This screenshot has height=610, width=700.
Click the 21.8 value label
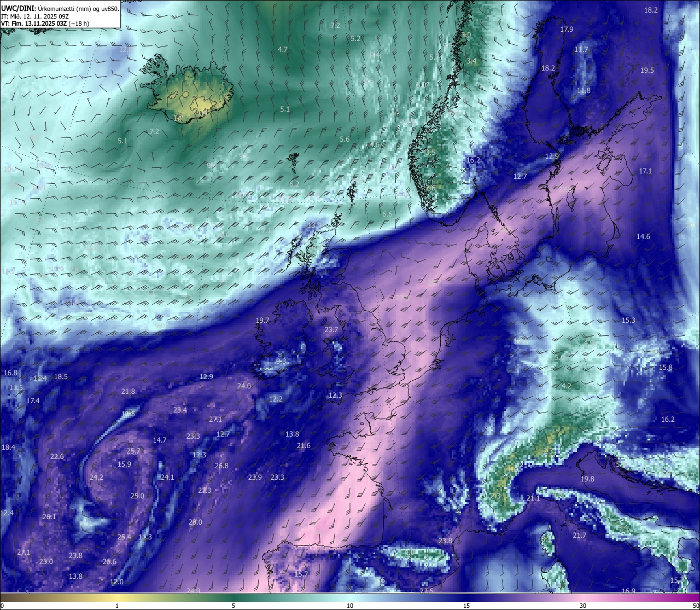coord(128,391)
